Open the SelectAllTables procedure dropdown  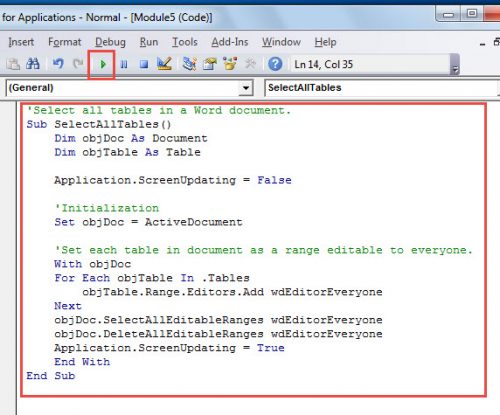pyautogui.click(x=382, y=88)
